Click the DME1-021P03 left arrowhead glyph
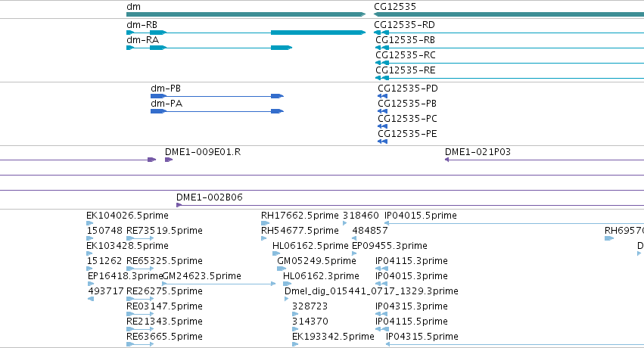Viewport: 644px width, 348px height. 446,160
